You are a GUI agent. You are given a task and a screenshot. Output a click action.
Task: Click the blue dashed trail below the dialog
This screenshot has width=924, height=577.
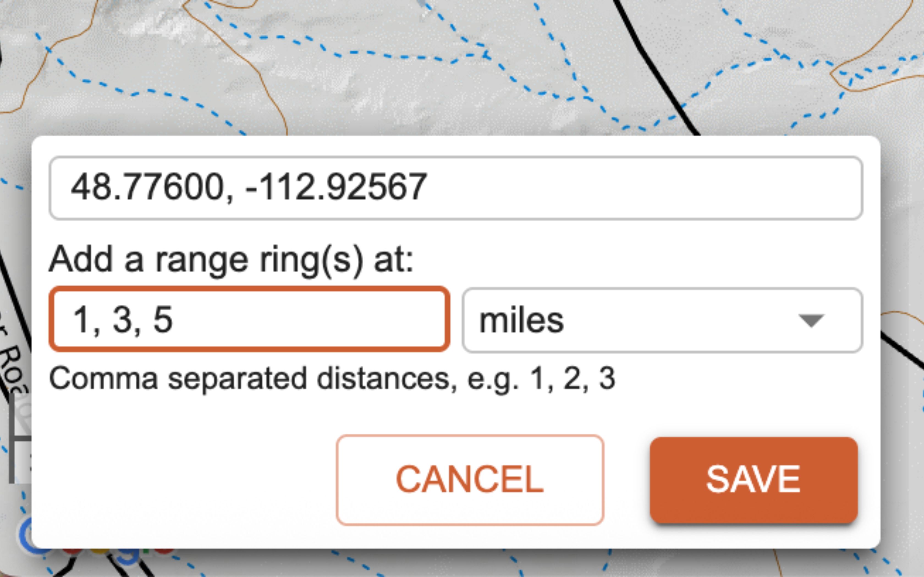click(x=351, y=562)
